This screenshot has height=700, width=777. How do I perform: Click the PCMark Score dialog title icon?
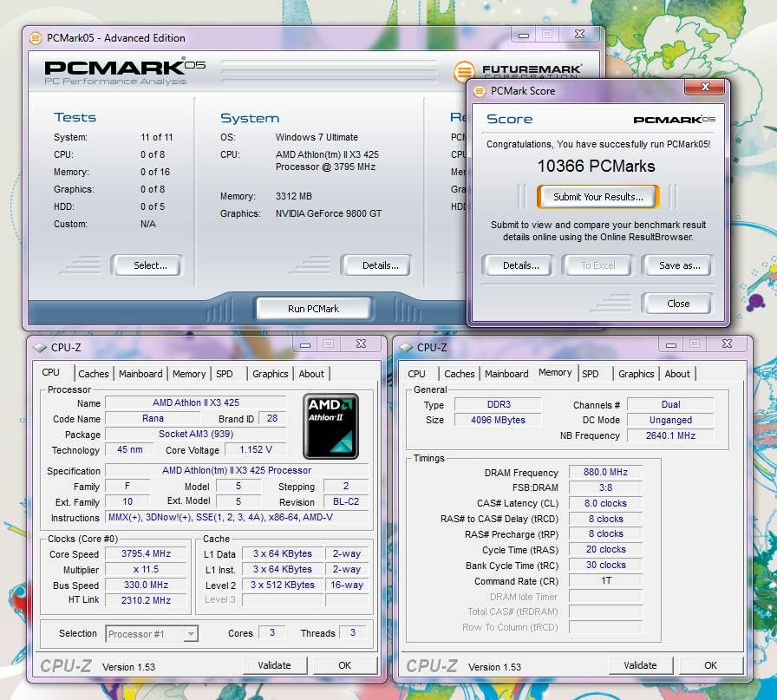[479, 91]
